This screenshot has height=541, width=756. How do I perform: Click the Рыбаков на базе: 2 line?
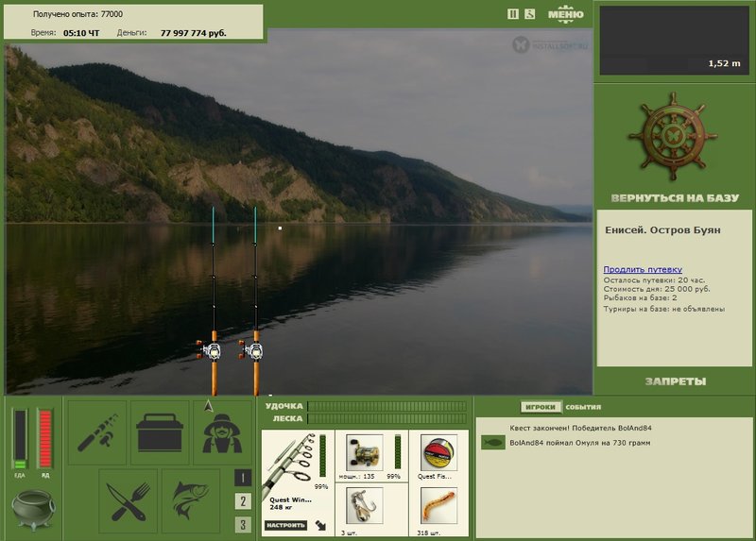point(640,297)
